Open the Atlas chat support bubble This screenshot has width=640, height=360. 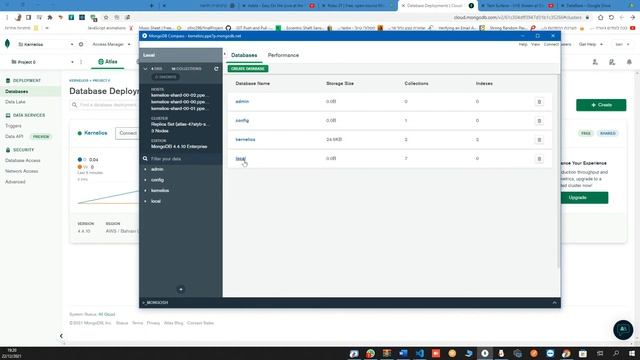pyautogui.click(x=623, y=329)
